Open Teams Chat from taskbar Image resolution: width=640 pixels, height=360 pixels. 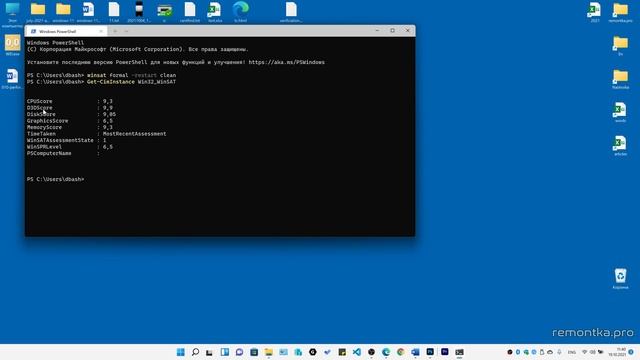pyautogui.click(x=239, y=352)
